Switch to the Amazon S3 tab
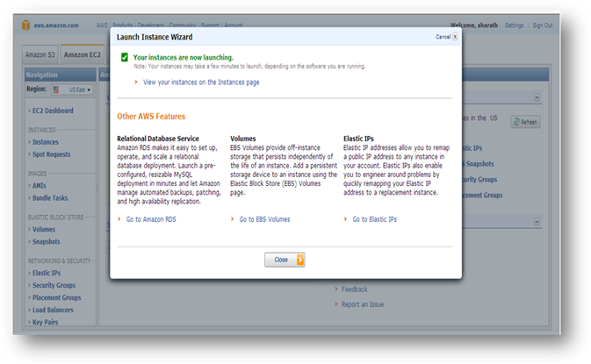 click(40, 55)
